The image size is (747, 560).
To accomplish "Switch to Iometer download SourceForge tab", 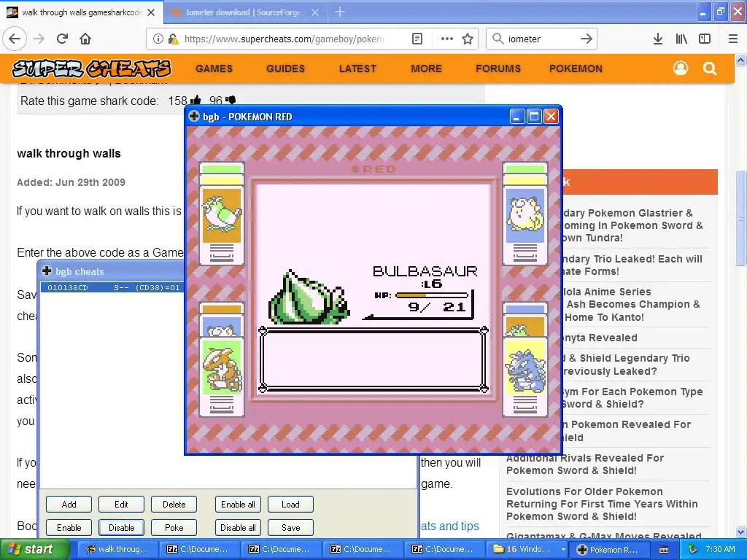I will (244, 12).
